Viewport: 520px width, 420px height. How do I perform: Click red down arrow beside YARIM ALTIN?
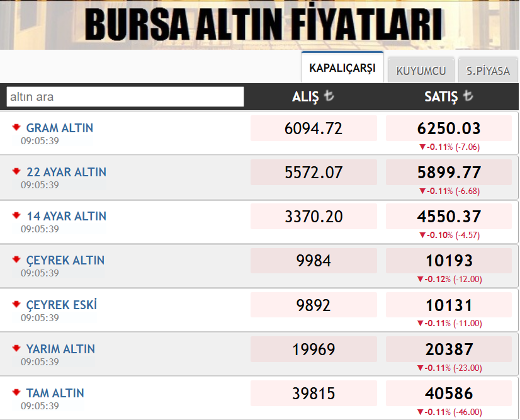[x=16, y=348]
